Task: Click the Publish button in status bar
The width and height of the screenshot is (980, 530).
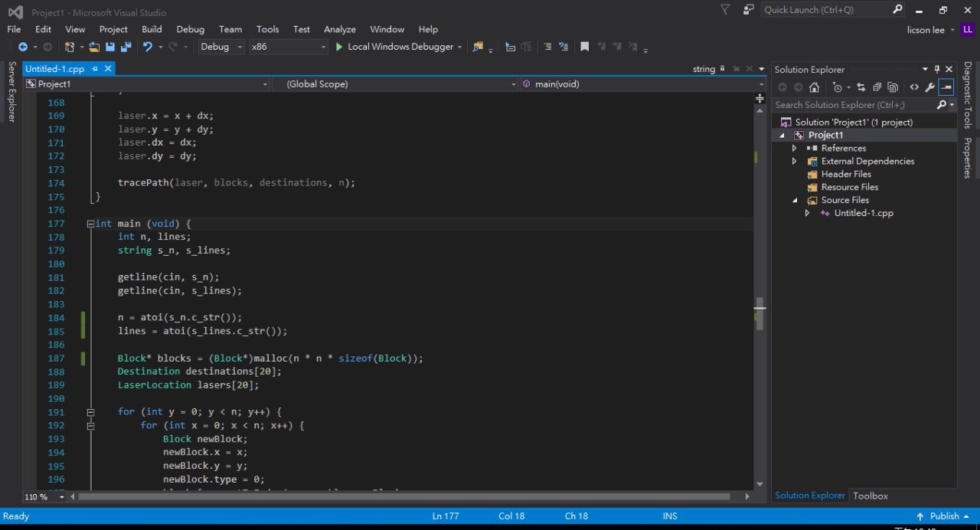Action: 943,516
